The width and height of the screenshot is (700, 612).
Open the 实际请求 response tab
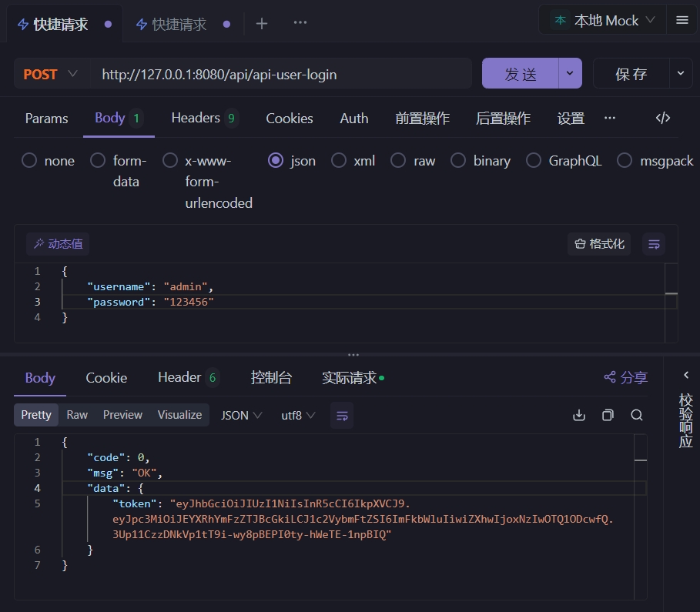[352, 378]
